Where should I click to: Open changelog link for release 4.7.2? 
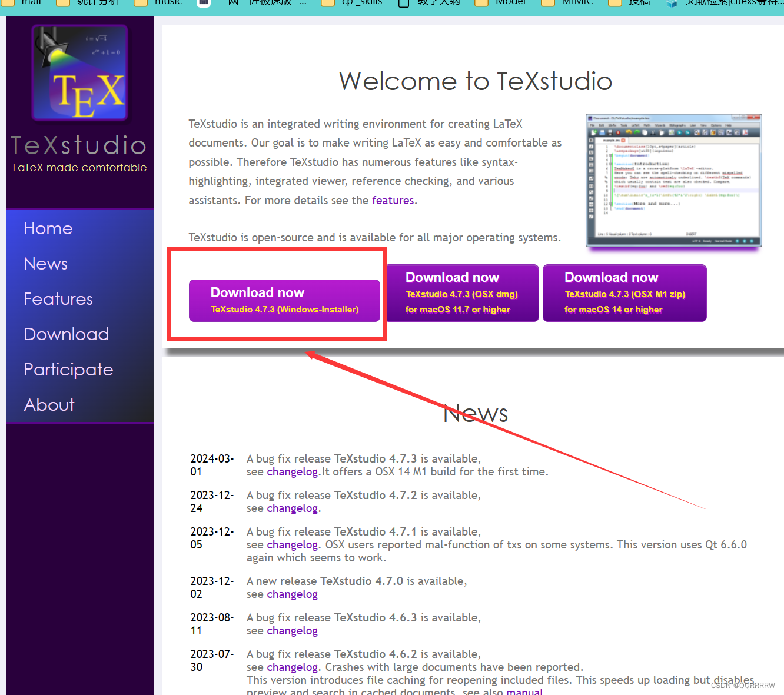click(x=293, y=508)
